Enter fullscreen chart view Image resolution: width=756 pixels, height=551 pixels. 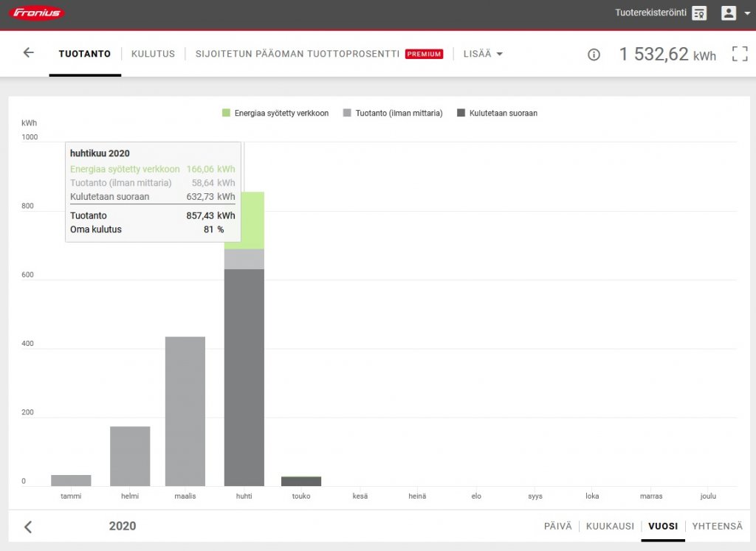pos(739,54)
